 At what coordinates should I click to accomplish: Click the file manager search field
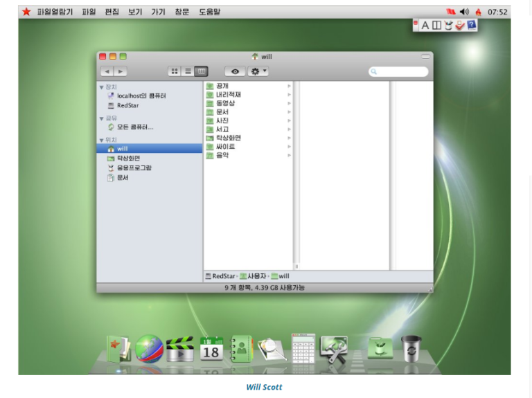coord(401,71)
